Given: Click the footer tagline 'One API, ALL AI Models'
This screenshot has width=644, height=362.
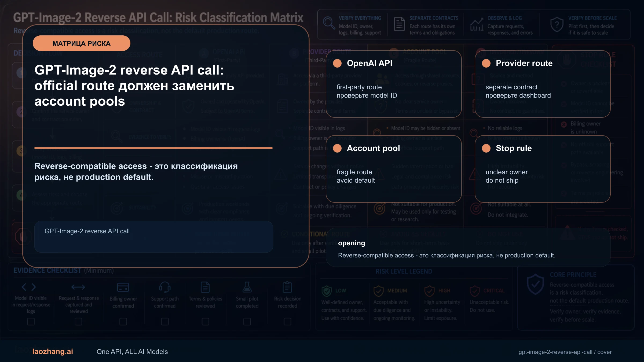Looking at the screenshot, I should 132,352.
